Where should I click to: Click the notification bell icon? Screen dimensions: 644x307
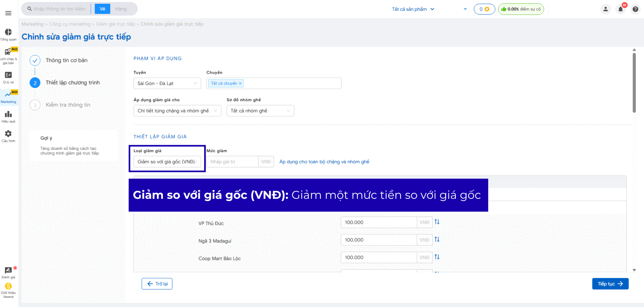pyautogui.click(x=620, y=9)
